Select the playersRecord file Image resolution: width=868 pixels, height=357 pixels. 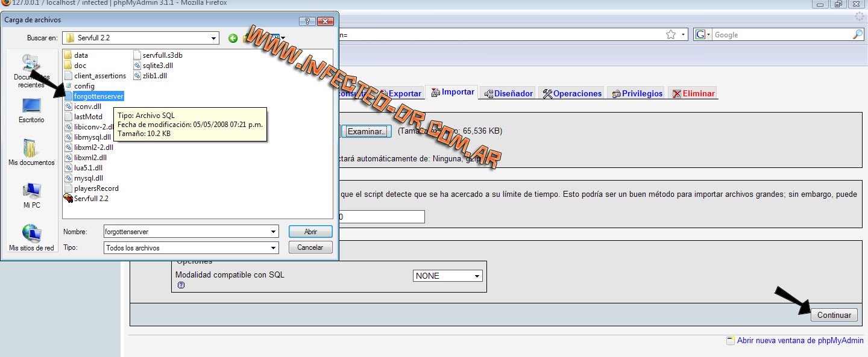92,188
